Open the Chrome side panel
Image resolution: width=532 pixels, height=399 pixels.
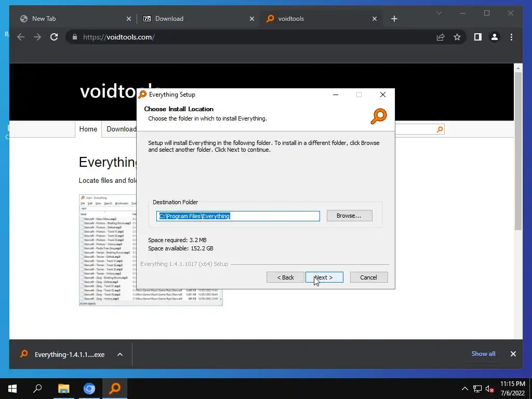click(478, 37)
